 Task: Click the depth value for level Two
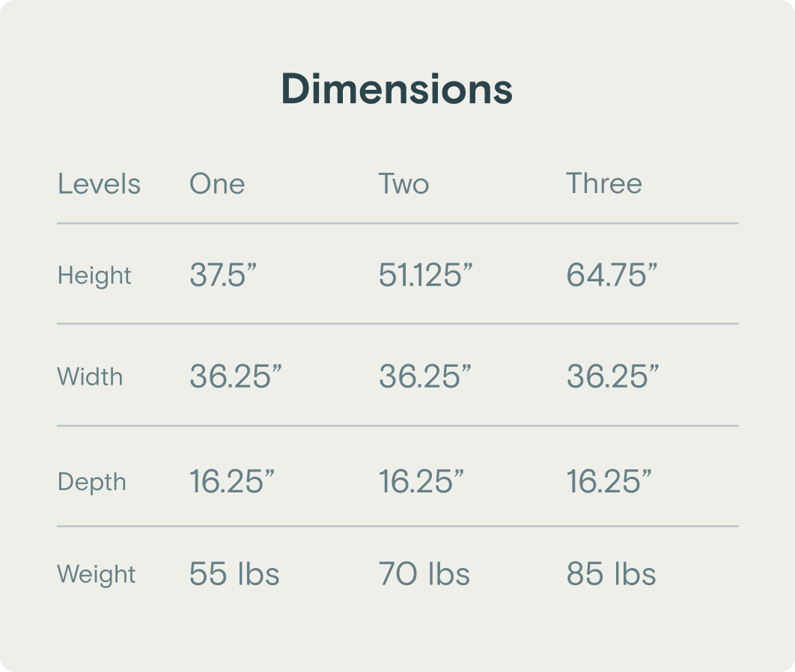click(x=421, y=482)
